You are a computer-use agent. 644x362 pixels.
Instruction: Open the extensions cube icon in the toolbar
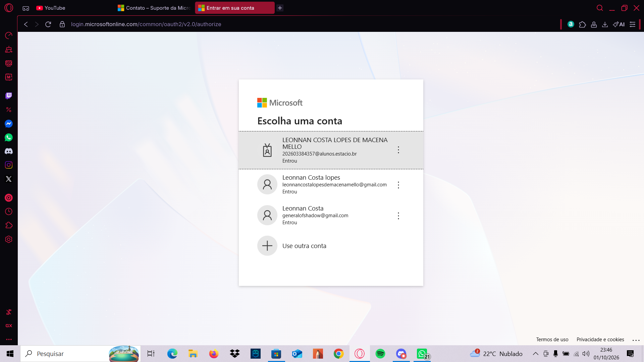(582, 24)
